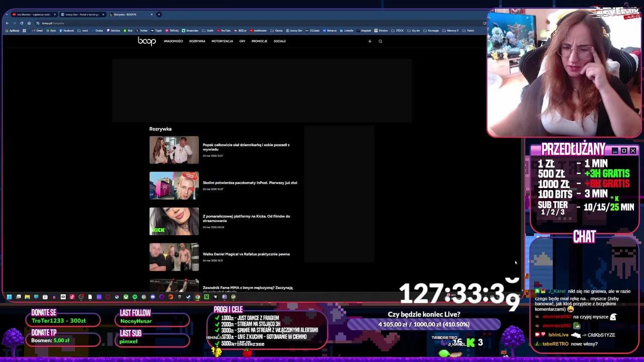This screenshot has width=644, height=362.
Task: Open Kick bookmark
Action: coord(128,31)
